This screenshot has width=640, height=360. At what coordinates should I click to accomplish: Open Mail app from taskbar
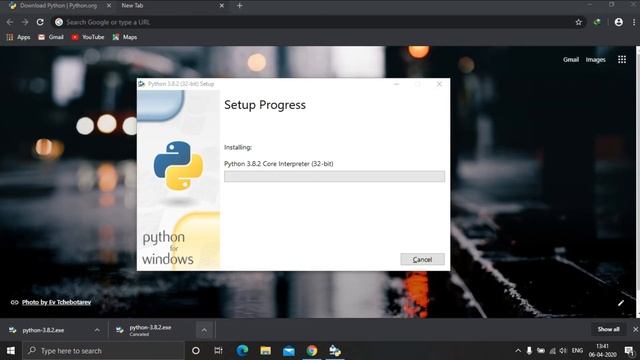point(289,351)
